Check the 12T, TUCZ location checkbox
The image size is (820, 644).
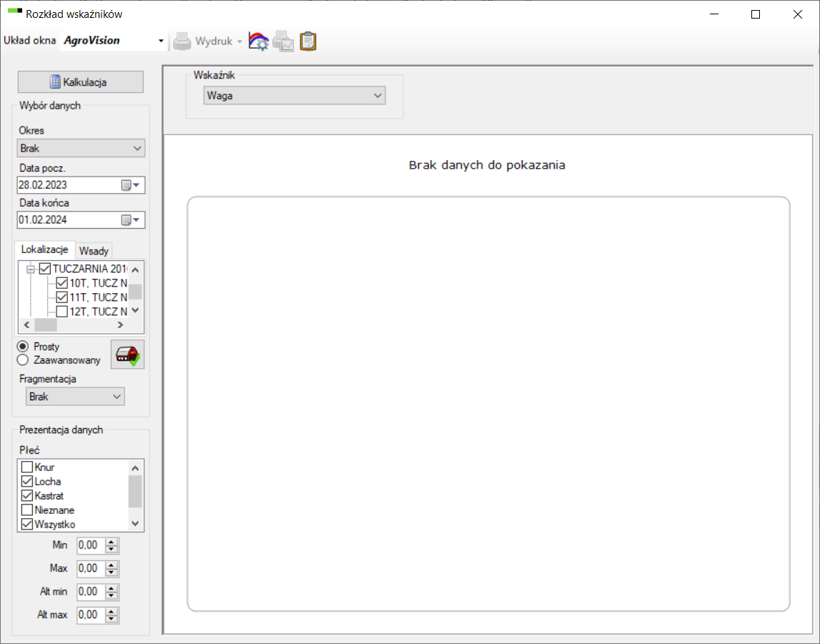[x=61, y=312]
